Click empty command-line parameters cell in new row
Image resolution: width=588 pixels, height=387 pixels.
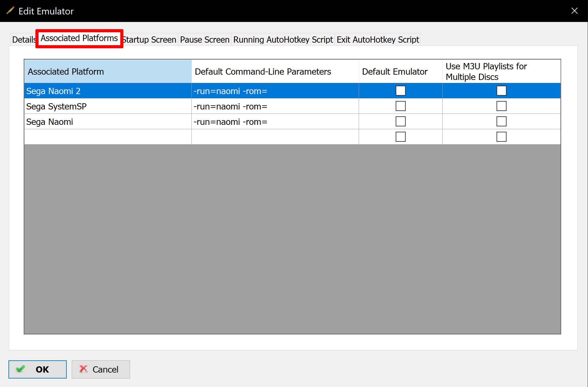click(275, 137)
